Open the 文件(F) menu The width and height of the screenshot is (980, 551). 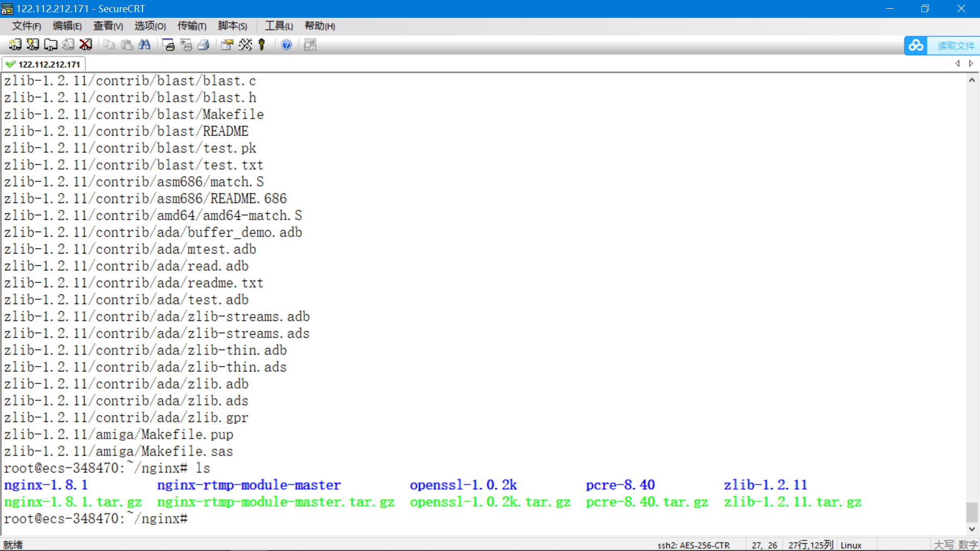[x=27, y=26]
